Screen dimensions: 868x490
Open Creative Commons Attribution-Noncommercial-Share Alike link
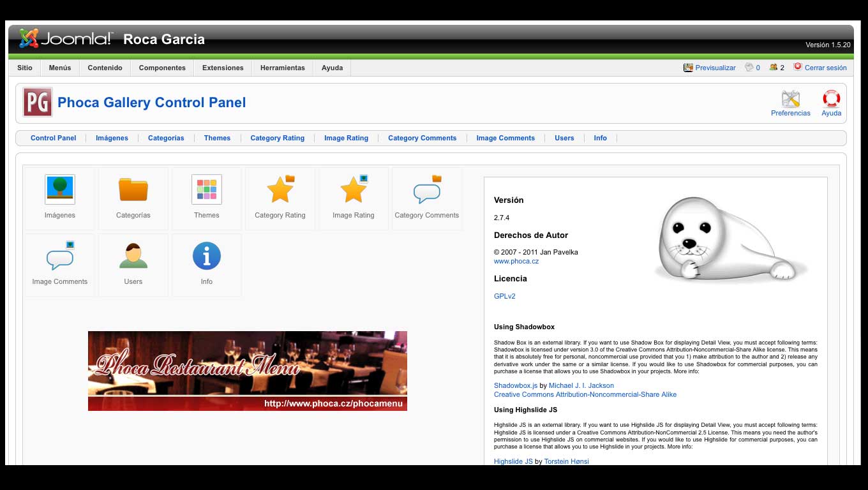pyautogui.click(x=585, y=394)
